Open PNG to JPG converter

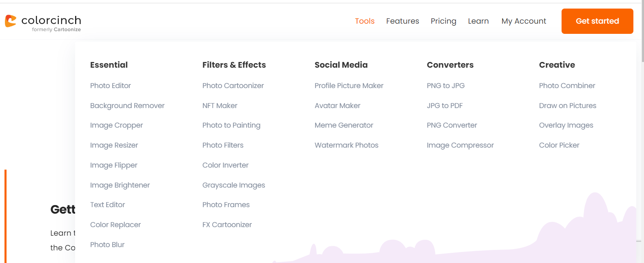pyautogui.click(x=446, y=86)
